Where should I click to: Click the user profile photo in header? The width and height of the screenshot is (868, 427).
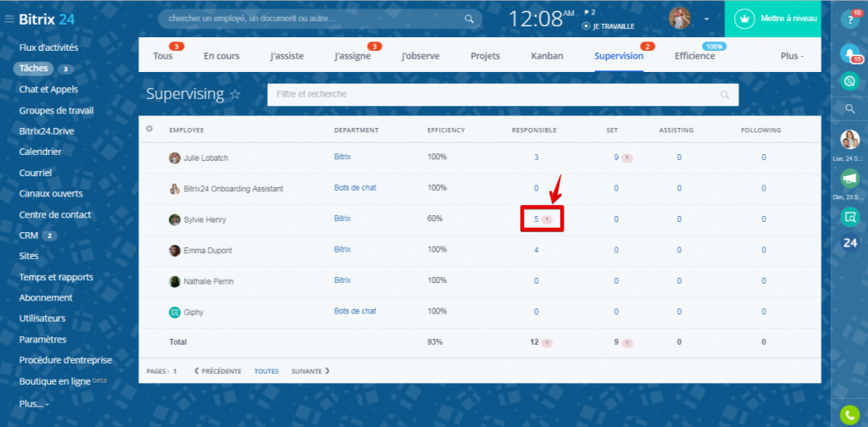(679, 19)
